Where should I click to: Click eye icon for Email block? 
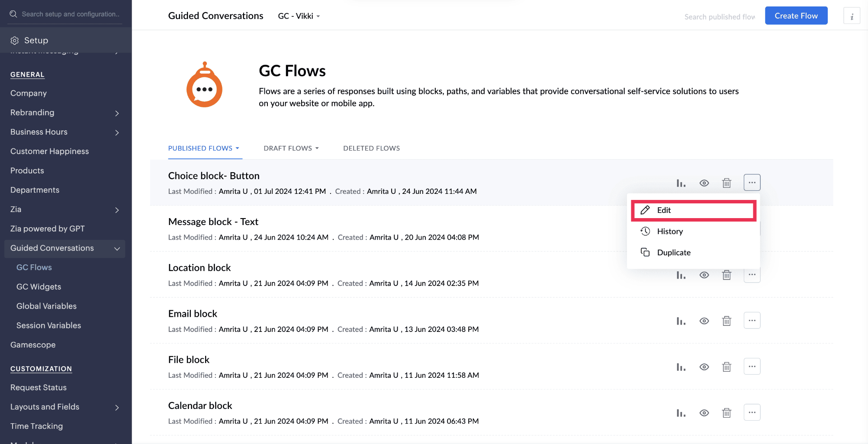704,321
